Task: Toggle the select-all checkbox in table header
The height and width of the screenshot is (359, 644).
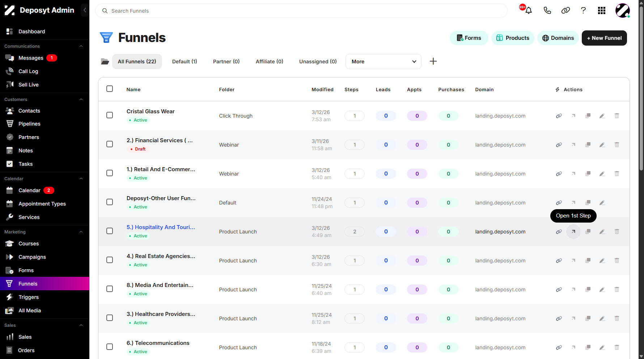Action: [110, 89]
